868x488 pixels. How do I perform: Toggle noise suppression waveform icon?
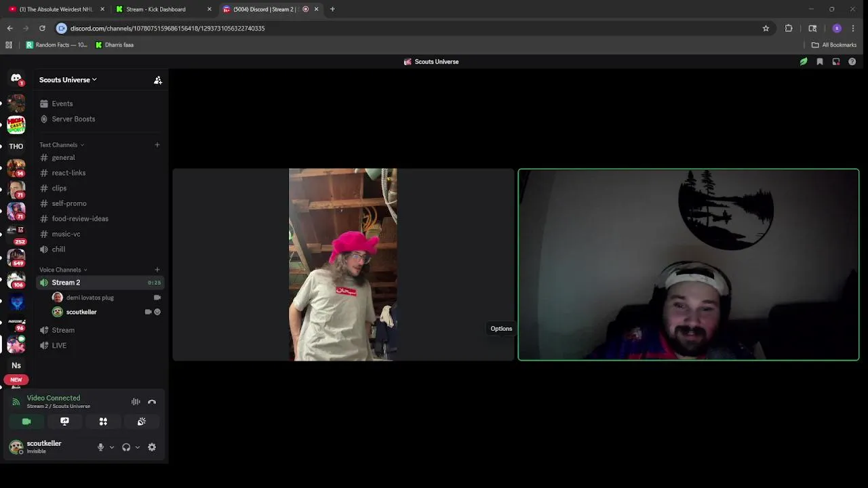point(136,402)
